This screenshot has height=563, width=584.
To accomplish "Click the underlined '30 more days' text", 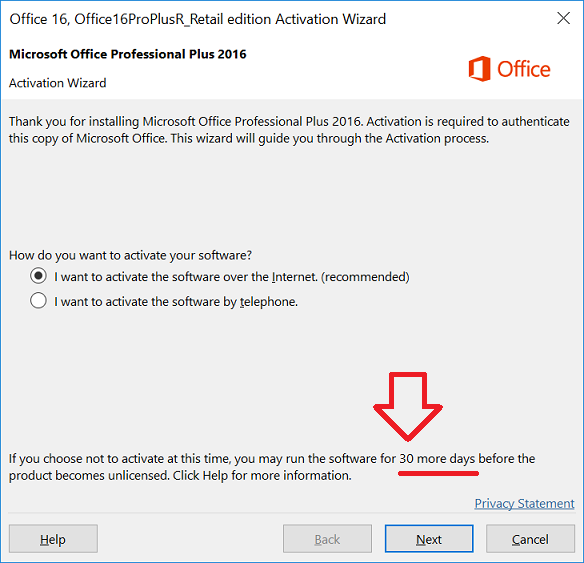I will 437,459.
